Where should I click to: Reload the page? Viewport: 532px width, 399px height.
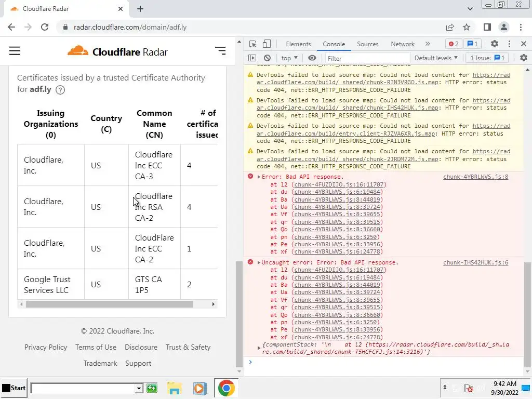(45, 27)
